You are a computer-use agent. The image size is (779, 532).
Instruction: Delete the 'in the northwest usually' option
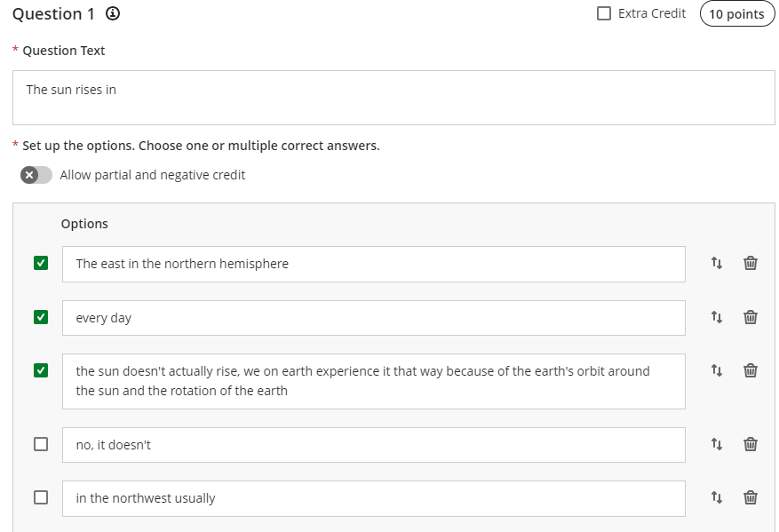coord(751,497)
